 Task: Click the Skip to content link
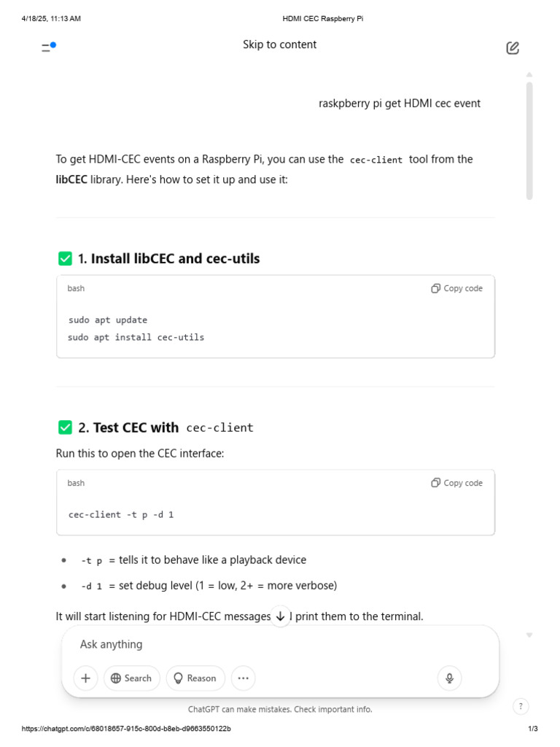click(279, 44)
